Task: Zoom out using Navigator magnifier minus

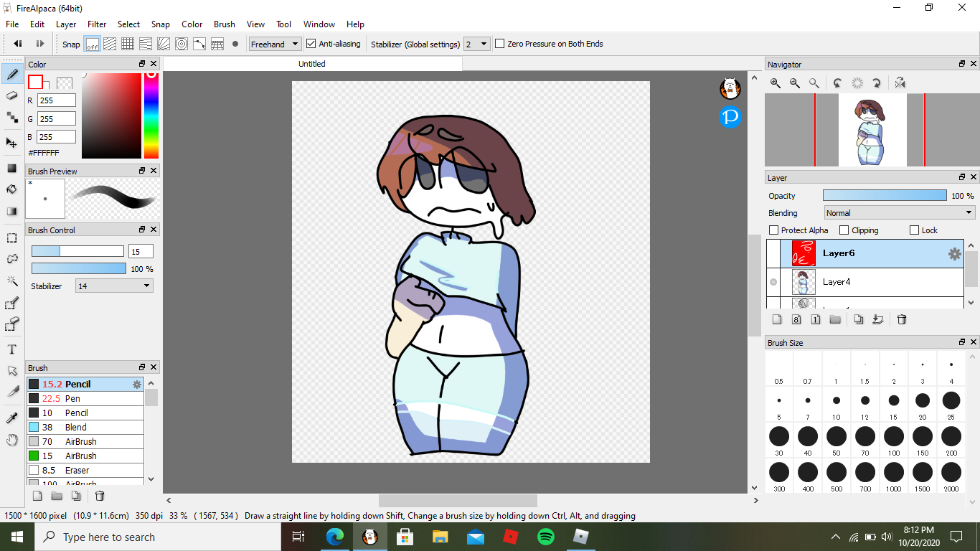Action: point(795,83)
